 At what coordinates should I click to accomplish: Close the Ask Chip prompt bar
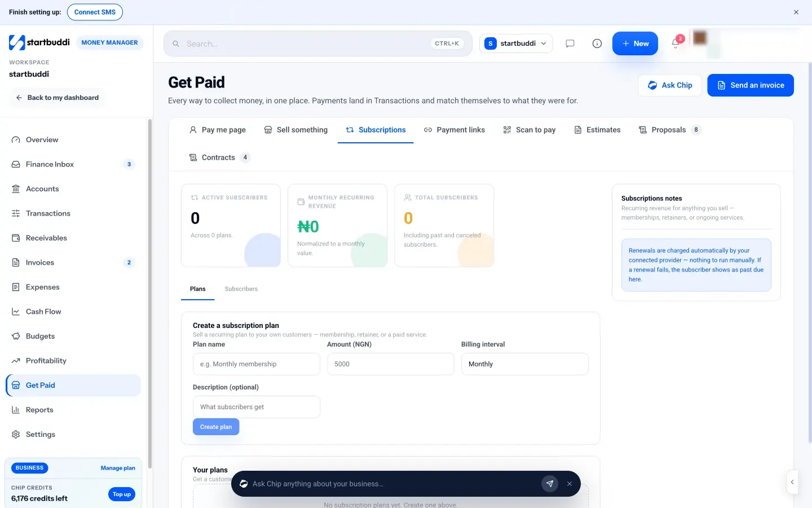coord(570,484)
